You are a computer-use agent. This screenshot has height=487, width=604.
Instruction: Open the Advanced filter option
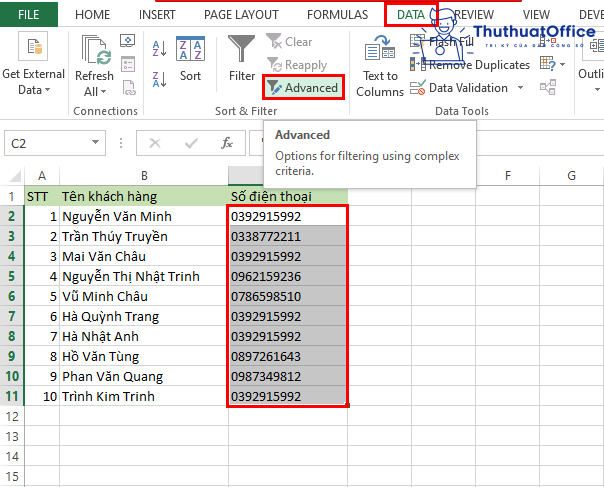click(303, 87)
